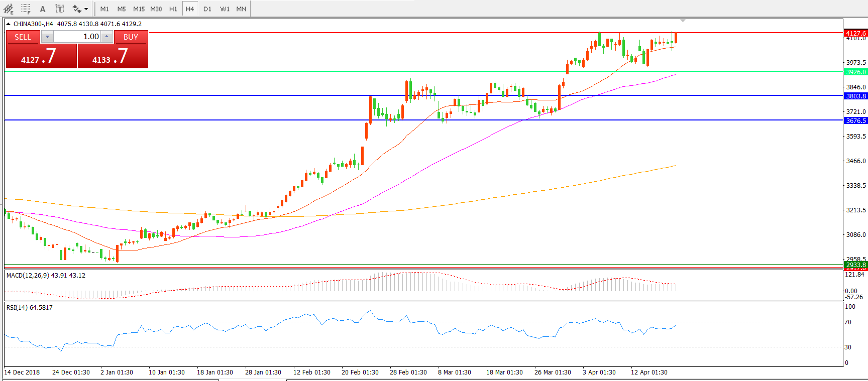Select the H1 timeframe button

tap(173, 9)
